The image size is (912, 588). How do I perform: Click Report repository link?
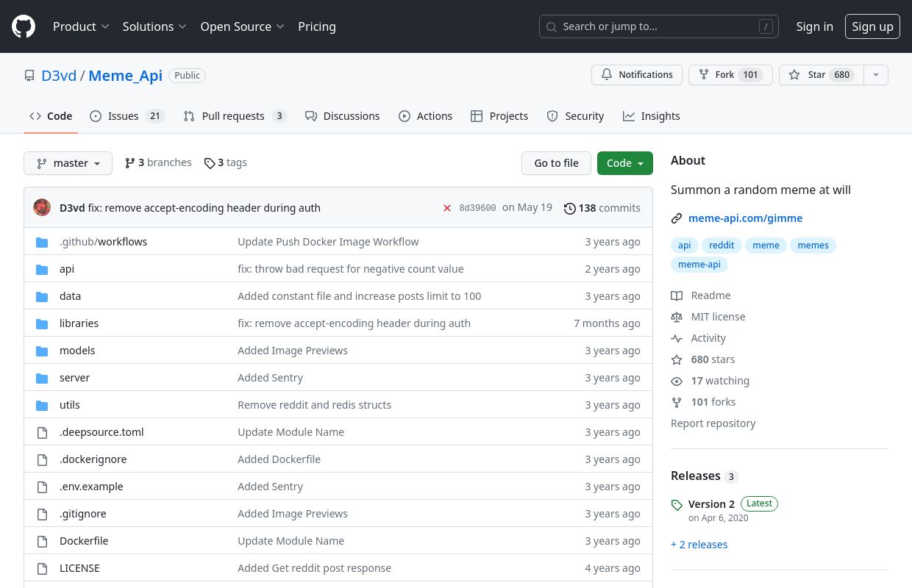713,423
